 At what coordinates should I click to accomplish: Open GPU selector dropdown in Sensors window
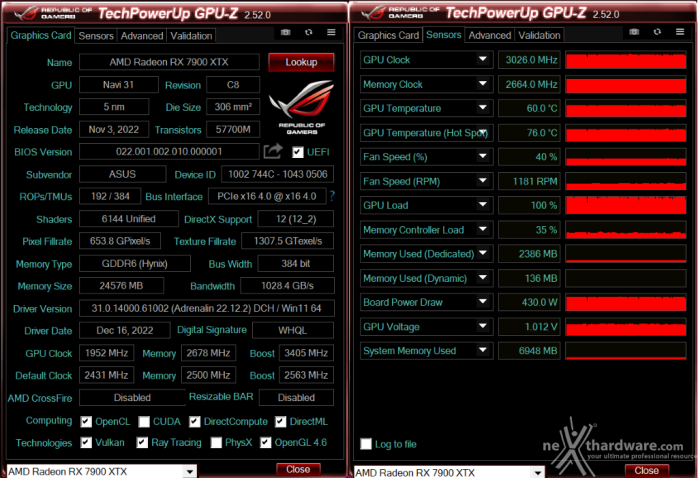tap(538, 472)
